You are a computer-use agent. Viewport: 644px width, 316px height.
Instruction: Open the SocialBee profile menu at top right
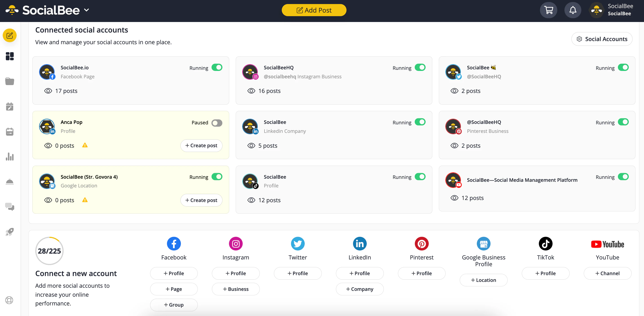click(597, 10)
